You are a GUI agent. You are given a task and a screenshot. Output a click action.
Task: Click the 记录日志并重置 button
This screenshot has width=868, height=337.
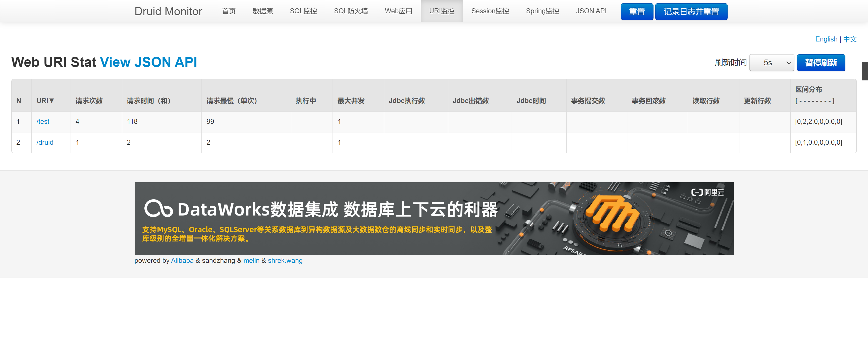pos(691,12)
